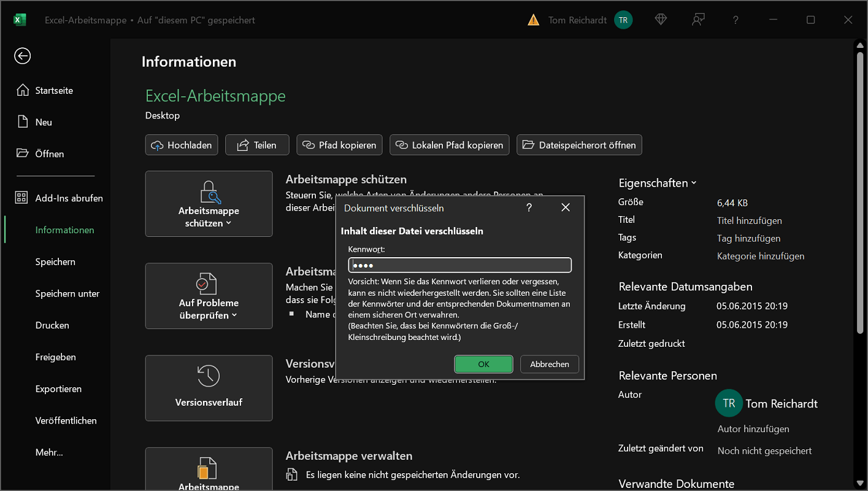Click Abbrechen in encrypt dialog
The width and height of the screenshot is (868, 491).
point(550,364)
